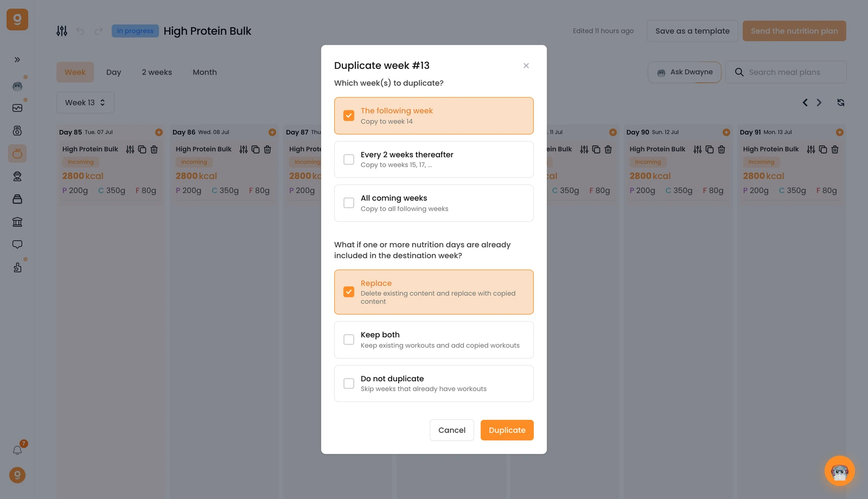
Task: Open the floating chat assistant bubble
Action: (x=840, y=471)
